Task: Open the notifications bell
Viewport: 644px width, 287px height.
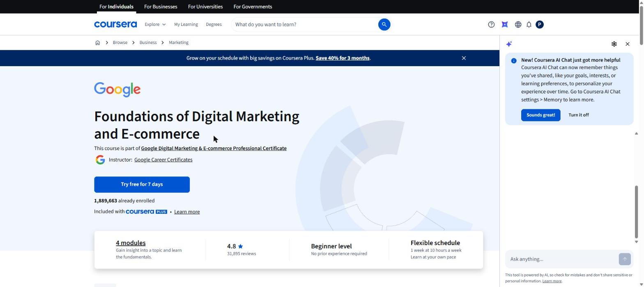Action: click(x=529, y=25)
